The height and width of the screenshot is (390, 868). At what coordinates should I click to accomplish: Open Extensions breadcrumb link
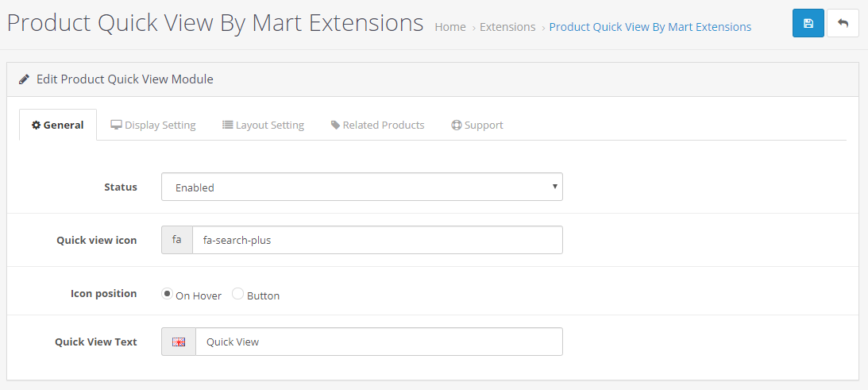[507, 27]
